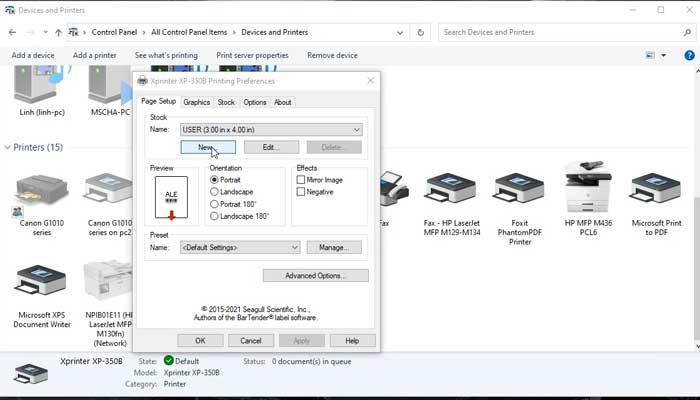
Task: Open Help with the blue question mark icon
Action: coord(689,55)
